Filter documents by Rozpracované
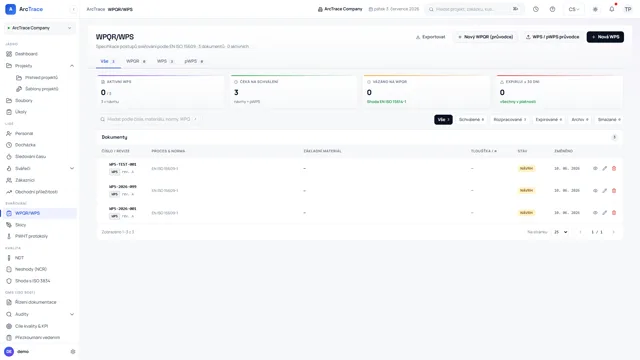 (x=510, y=120)
